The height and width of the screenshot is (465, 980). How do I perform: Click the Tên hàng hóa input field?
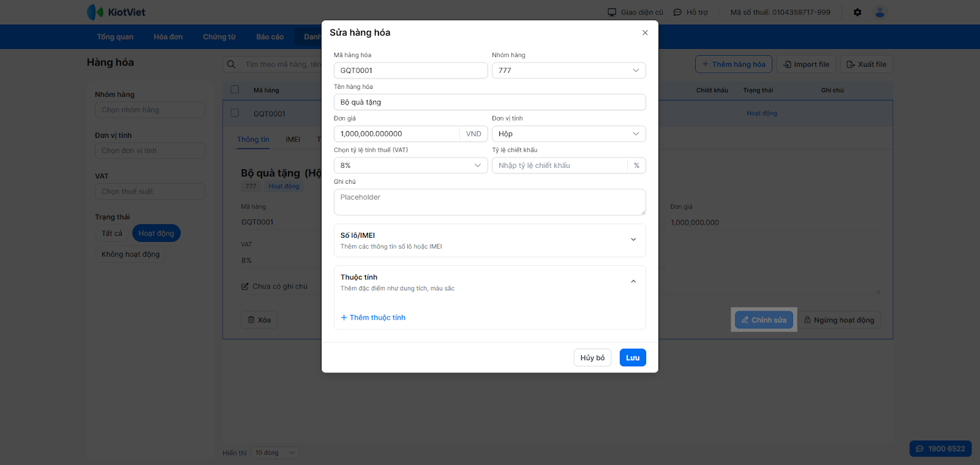489,102
